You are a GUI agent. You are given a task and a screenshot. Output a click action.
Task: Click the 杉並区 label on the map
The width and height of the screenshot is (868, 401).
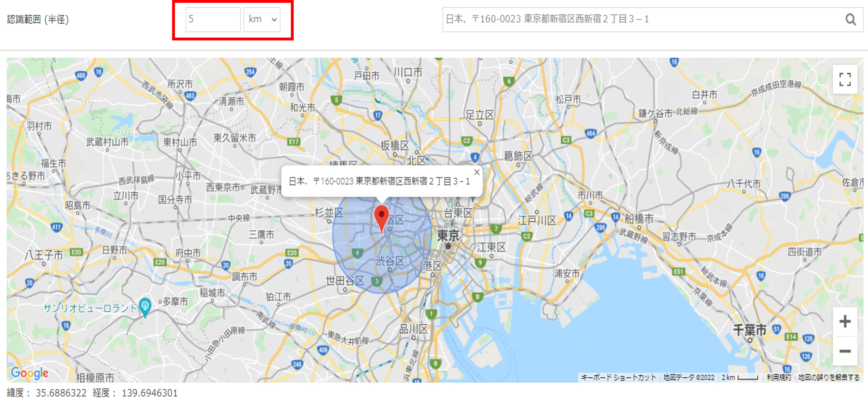point(329,213)
